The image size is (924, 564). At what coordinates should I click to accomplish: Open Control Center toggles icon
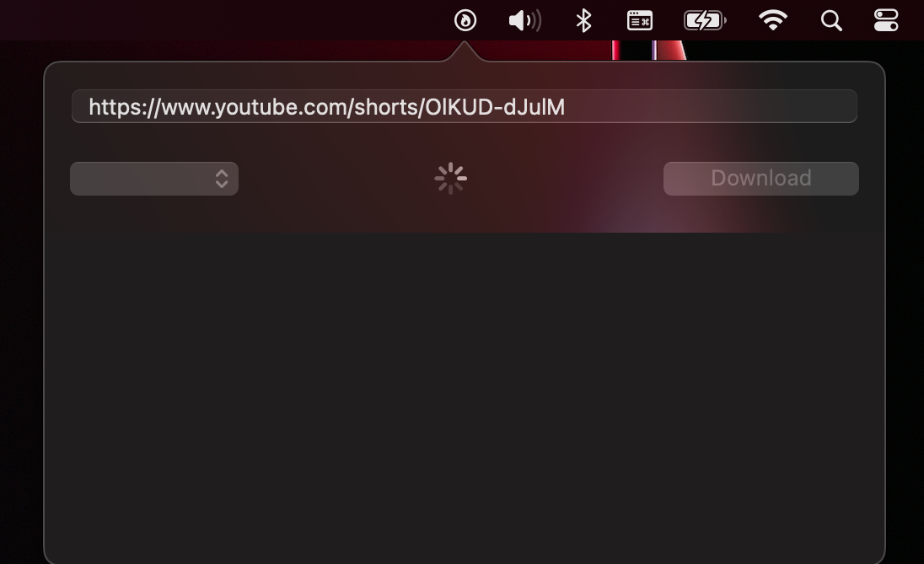point(886,20)
